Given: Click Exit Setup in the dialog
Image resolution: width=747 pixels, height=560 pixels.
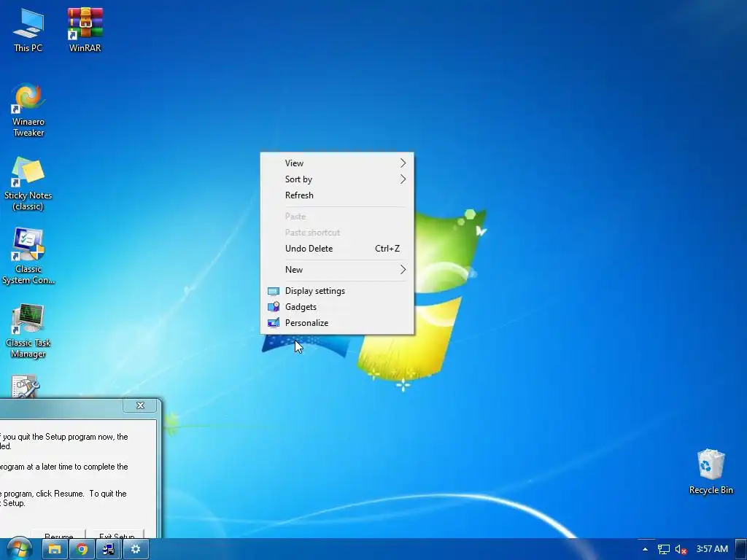Looking at the screenshot, I should tap(117, 535).
